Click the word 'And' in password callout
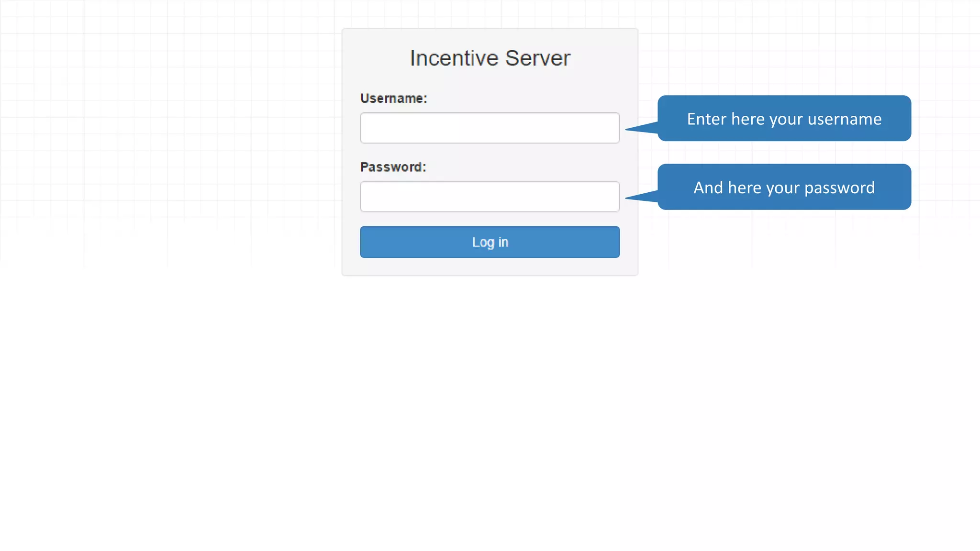 coord(708,188)
